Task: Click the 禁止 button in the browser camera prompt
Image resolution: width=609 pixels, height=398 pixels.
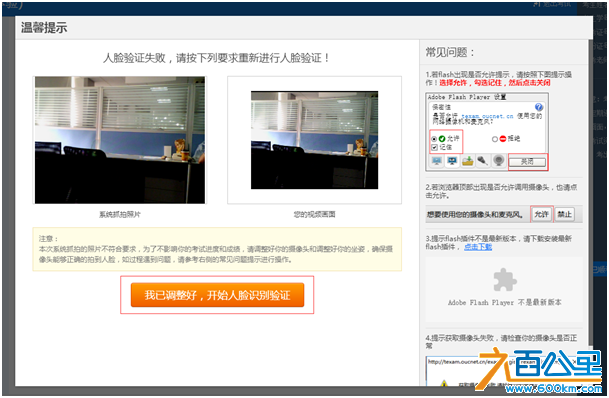Action: tap(564, 214)
